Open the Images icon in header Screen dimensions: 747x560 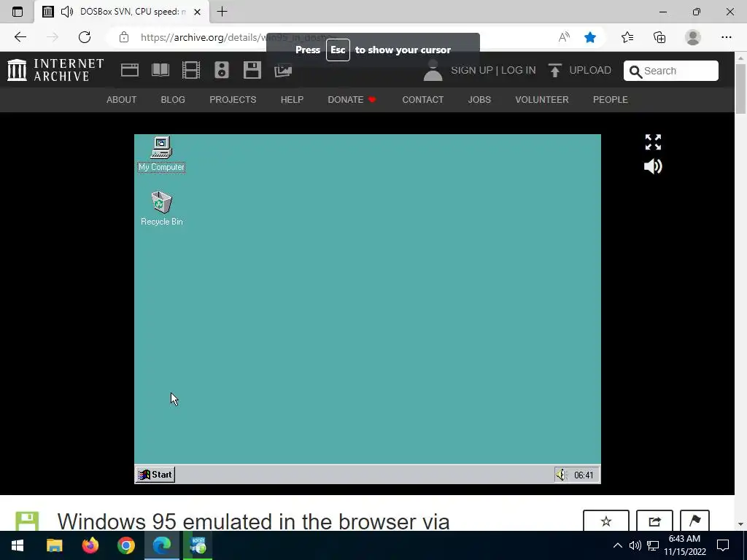(x=283, y=71)
